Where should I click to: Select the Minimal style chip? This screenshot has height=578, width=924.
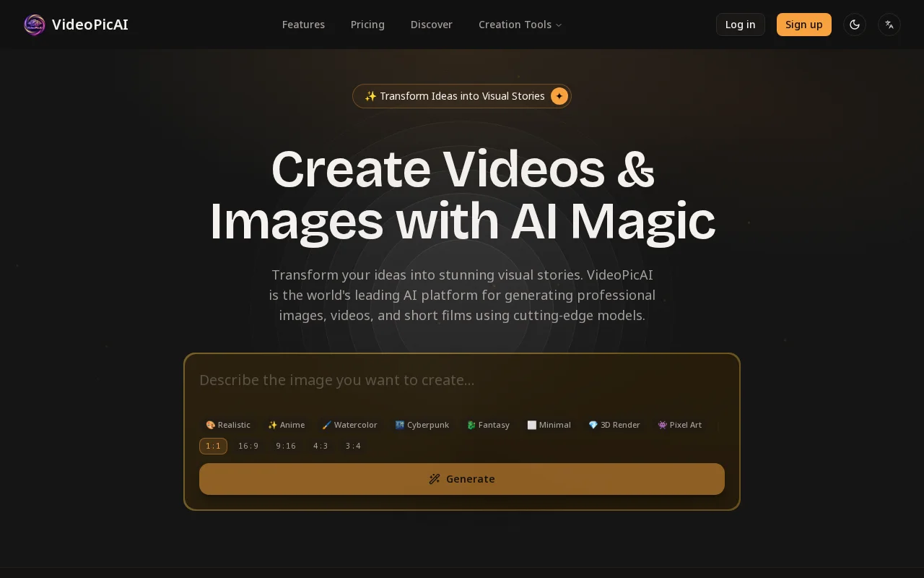click(x=549, y=425)
